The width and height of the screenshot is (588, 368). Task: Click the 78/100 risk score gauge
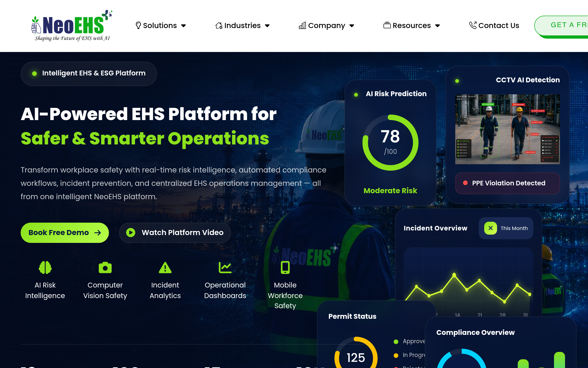(x=390, y=143)
